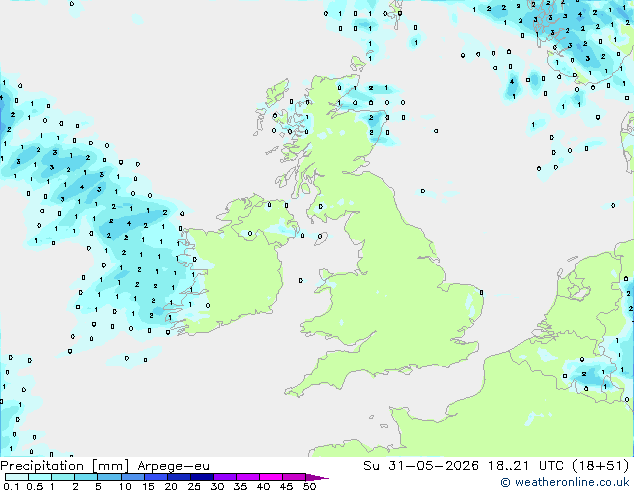Image resolution: width=634 pixels, height=490 pixels.
Task: Click the 2–5 mm legend swatch
Action: point(86,477)
